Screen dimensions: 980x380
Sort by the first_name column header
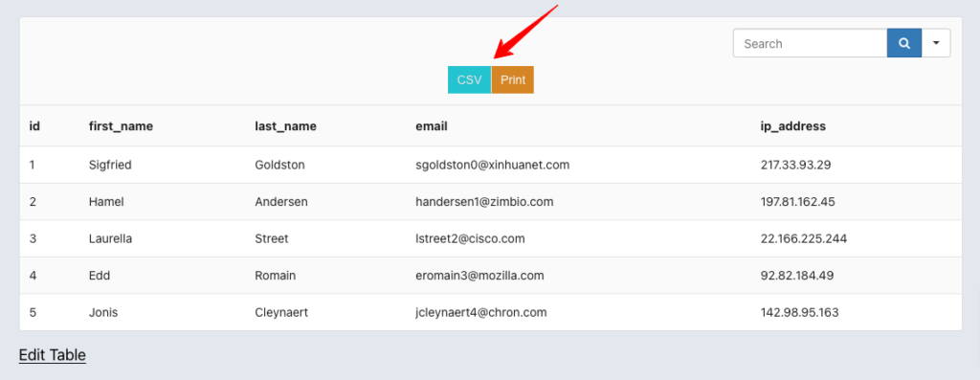tap(122, 126)
